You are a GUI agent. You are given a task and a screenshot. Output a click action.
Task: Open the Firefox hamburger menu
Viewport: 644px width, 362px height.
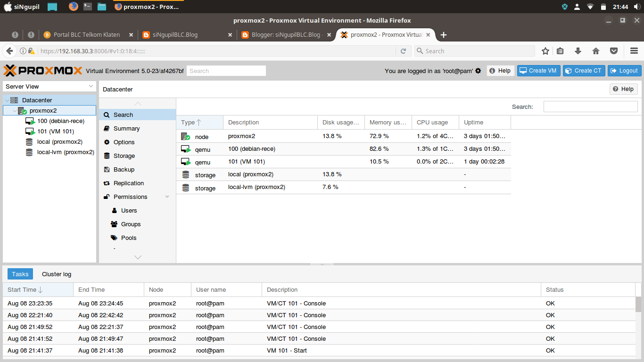pyautogui.click(x=634, y=51)
